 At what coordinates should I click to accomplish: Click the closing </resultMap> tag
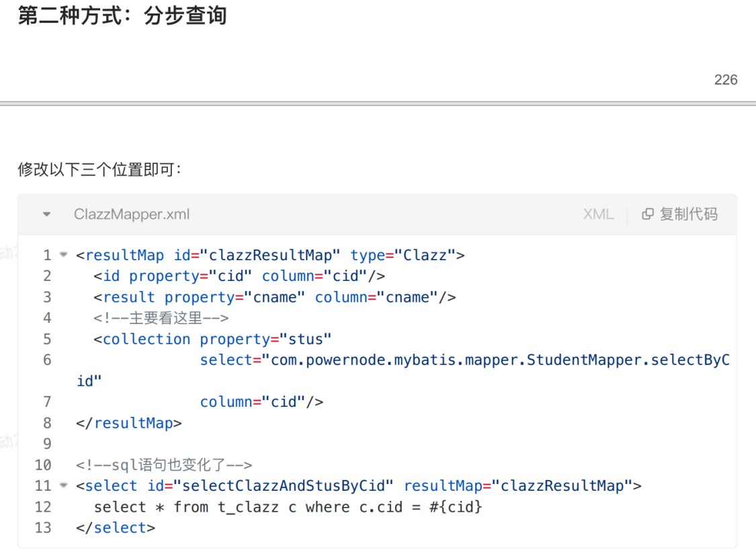(x=129, y=423)
